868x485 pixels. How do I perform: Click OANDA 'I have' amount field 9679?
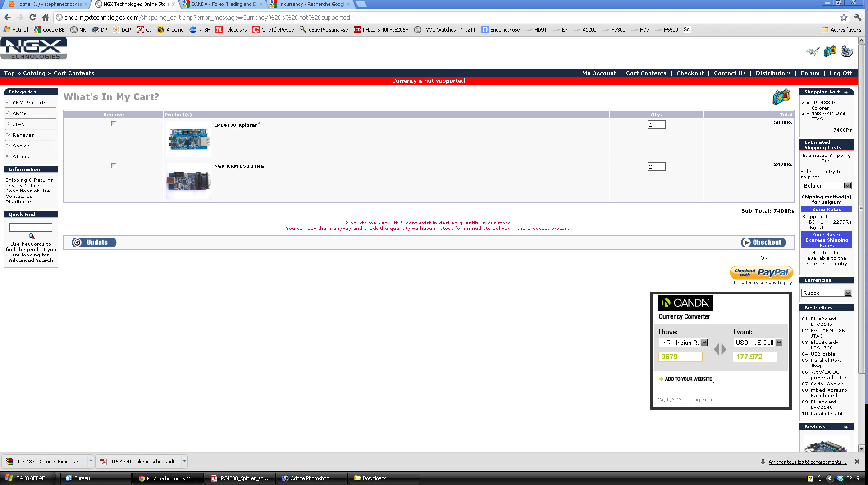680,357
